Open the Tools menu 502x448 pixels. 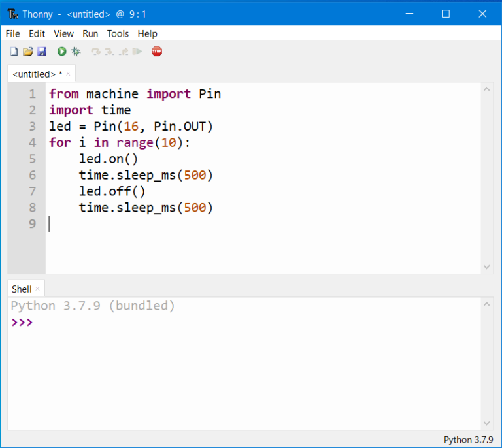(x=118, y=33)
